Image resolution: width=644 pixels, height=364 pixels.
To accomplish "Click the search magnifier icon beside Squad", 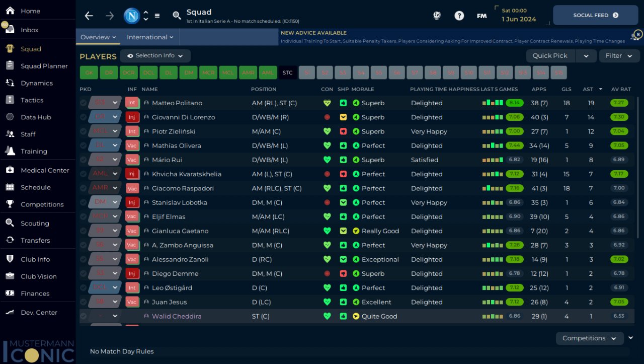I will tap(177, 16).
